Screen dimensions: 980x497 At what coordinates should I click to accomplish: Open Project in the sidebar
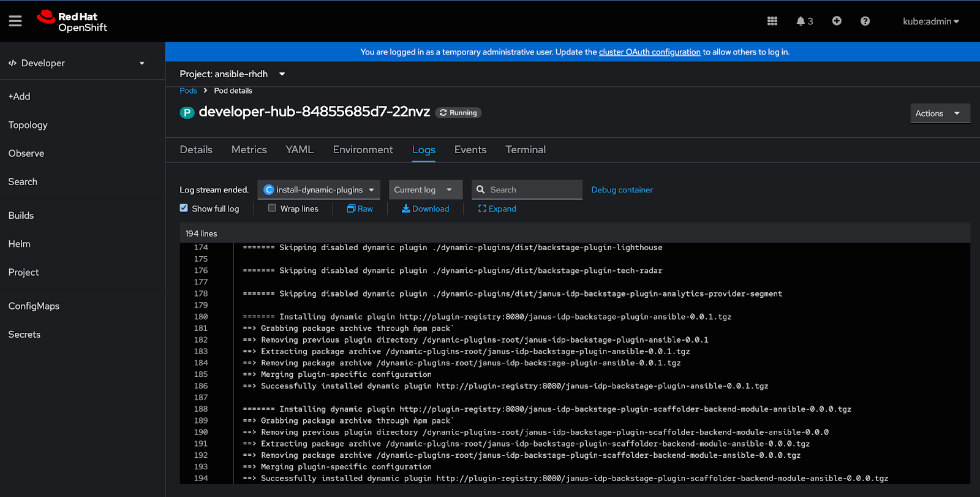(x=23, y=272)
